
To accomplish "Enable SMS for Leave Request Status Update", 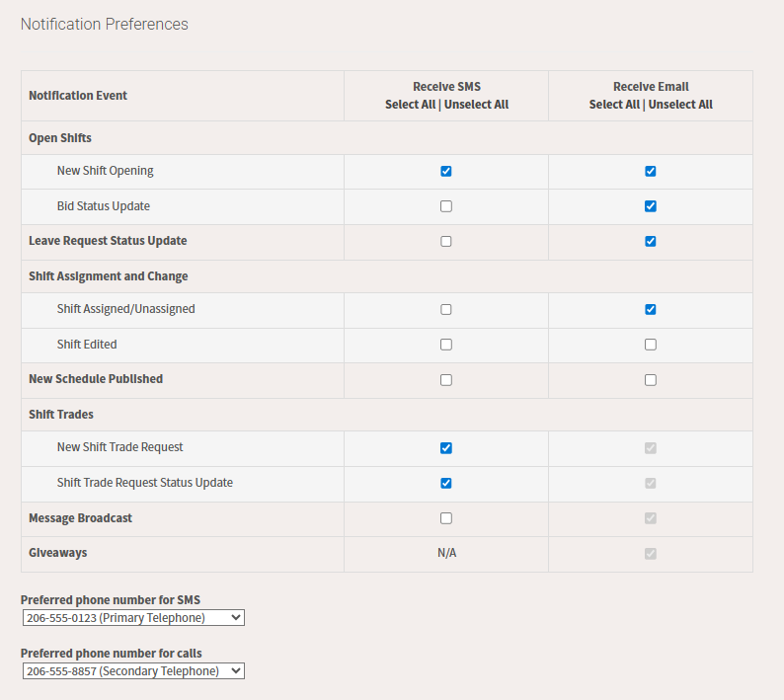I will click(446, 241).
